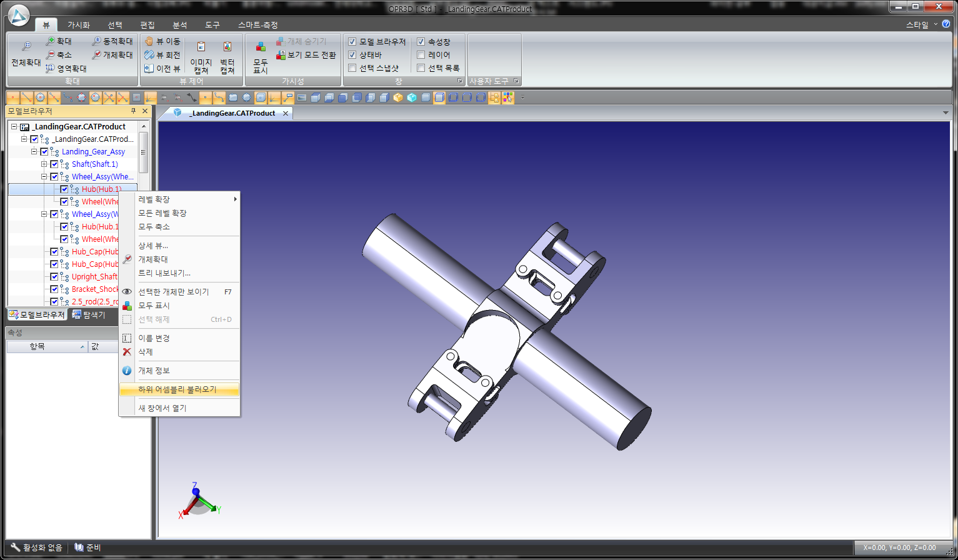Collapse the Landing_Gear_Assy tree node
958x560 pixels.
(x=34, y=152)
